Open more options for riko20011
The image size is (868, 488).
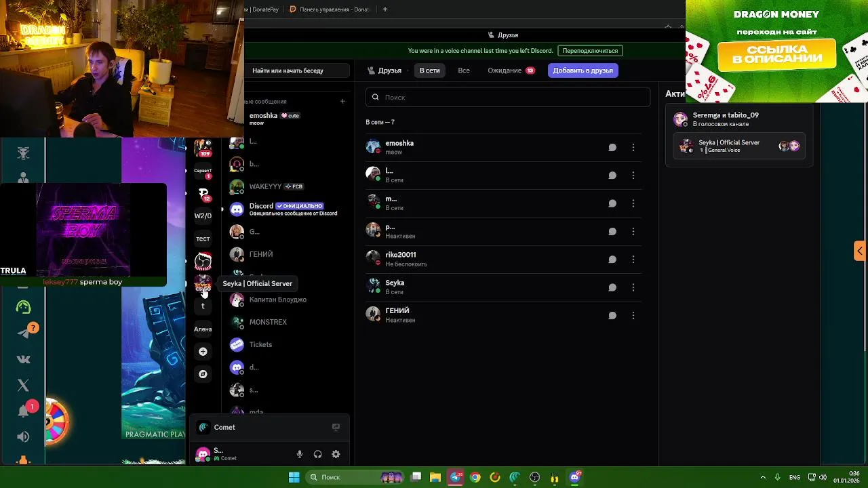point(633,259)
